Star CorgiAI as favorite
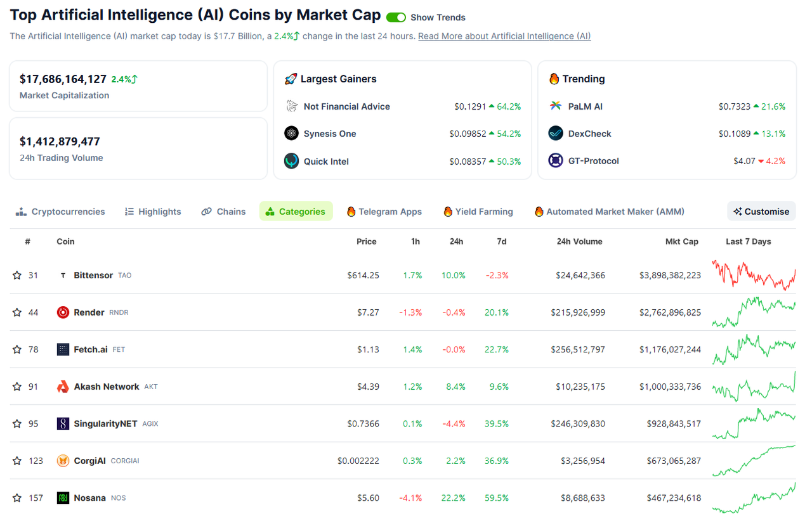Viewport: 812px width, 514px height. [x=17, y=461]
